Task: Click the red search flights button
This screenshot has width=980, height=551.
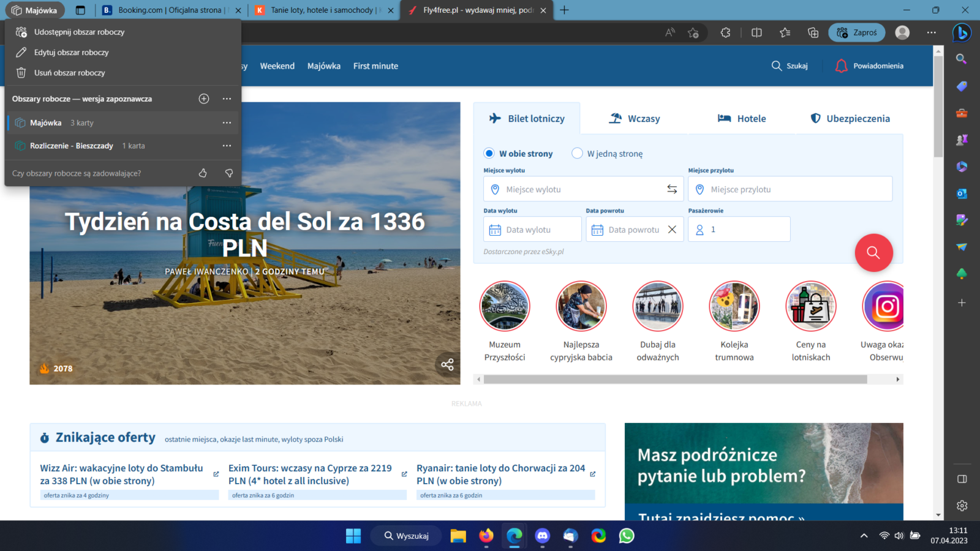Action: [873, 252]
